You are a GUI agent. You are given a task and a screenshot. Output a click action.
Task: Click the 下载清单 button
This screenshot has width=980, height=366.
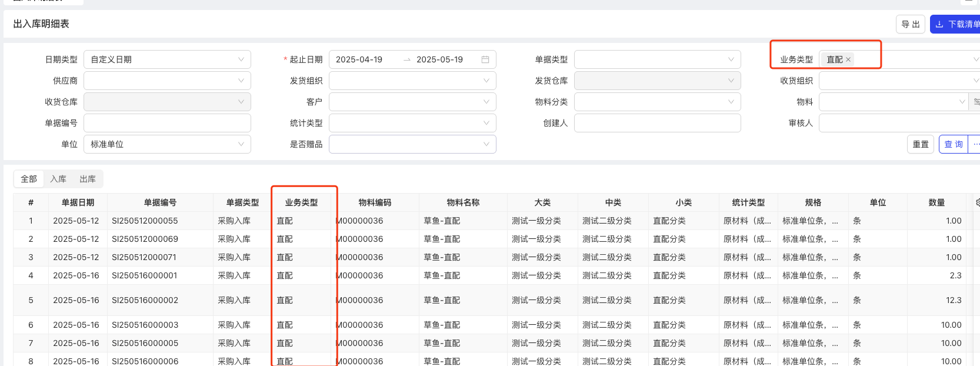point(956,24)
